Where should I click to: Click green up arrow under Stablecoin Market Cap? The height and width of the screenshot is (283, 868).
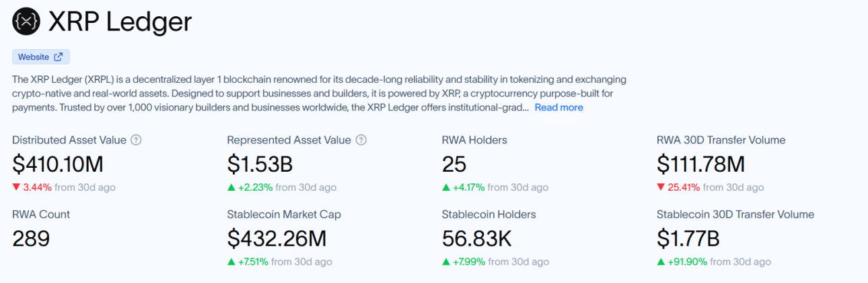(x=231, y=261)
